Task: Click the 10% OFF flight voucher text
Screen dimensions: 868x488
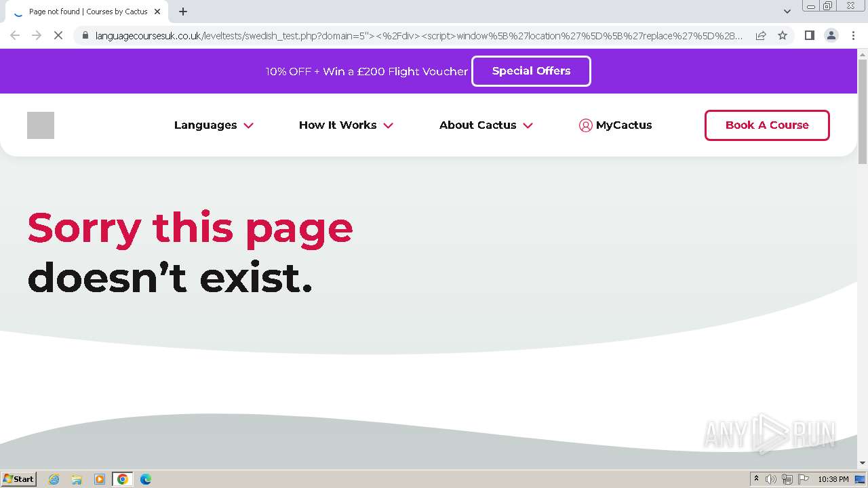Action: coord(367,71)
